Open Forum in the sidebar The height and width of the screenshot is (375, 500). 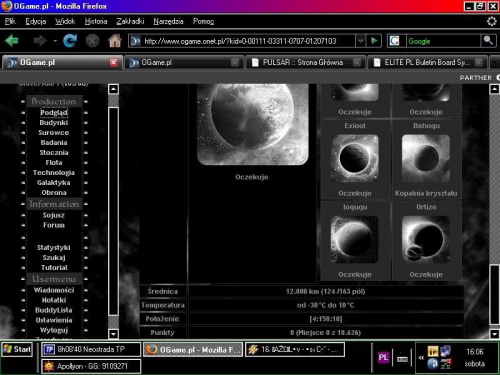click(x=54, y=225)
